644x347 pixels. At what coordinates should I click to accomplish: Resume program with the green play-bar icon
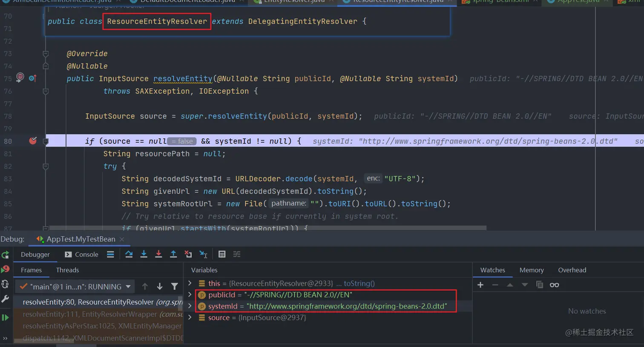(5, 318)
